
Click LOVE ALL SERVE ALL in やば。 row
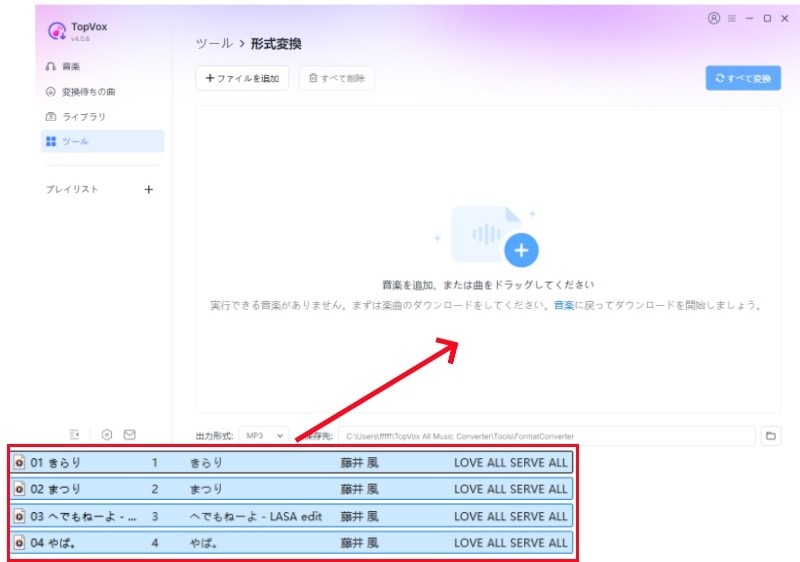click(511, 543)
